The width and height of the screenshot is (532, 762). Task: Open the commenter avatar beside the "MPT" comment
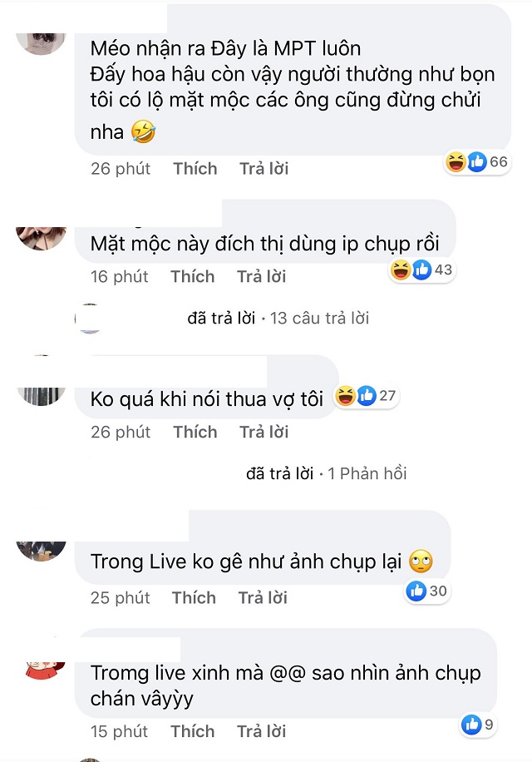tap(42, 44)
